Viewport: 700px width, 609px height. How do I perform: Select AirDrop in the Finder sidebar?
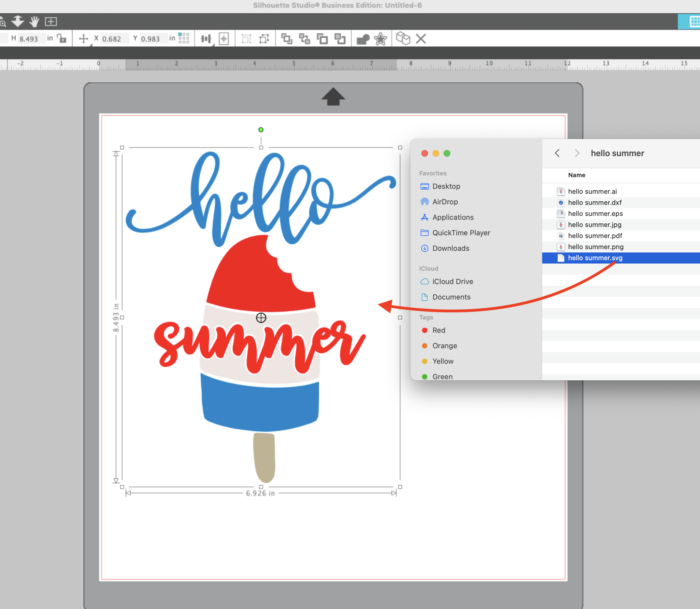445,202
